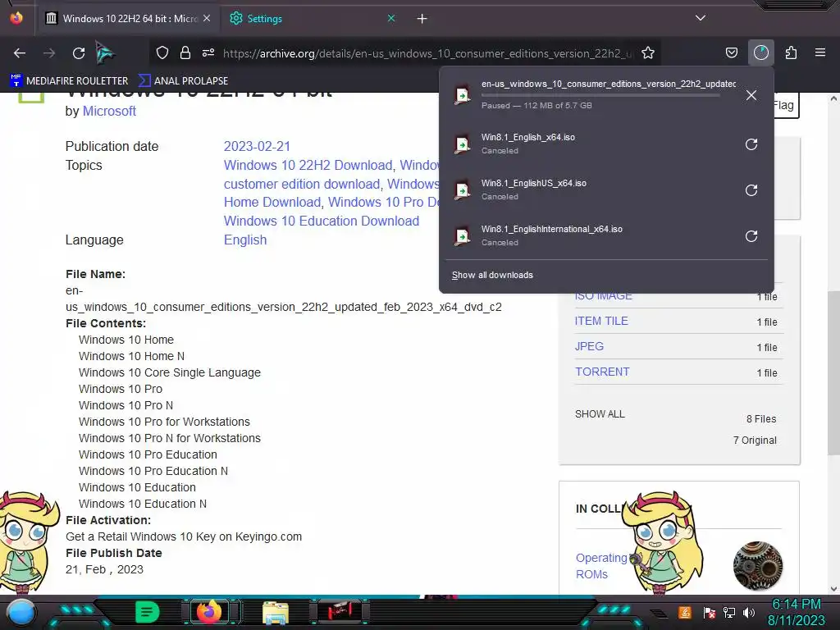840x630 pixels.
Task: Open the second bookmark toolbar item
Action: point(183,81)
